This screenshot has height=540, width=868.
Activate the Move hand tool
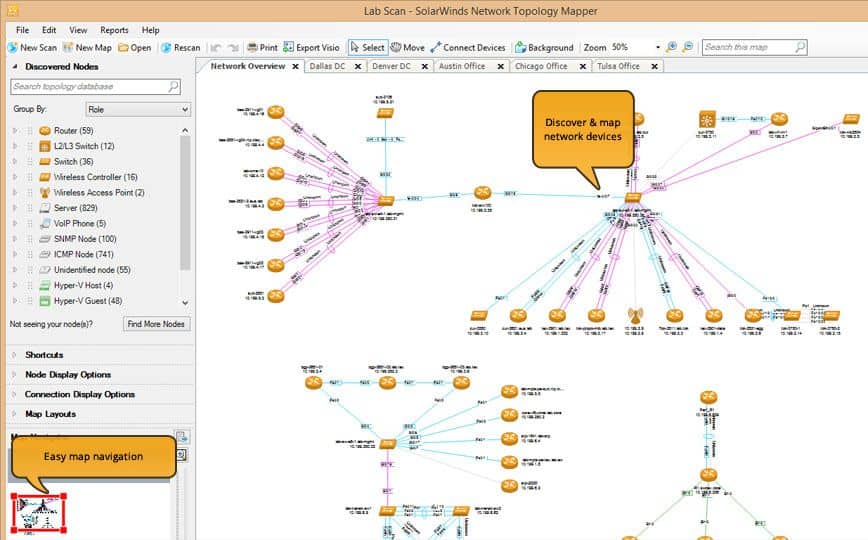coord(407,48)
